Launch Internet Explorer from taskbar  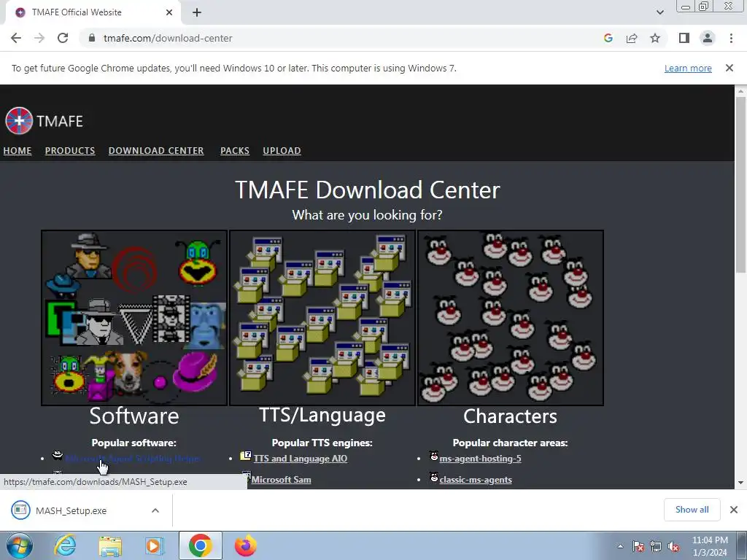(x=65, y=545)
